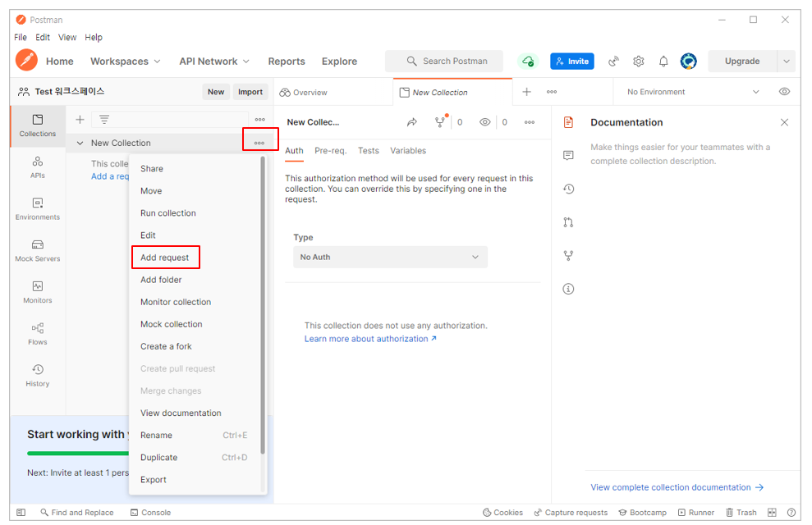Click the filter icon in collections sidebar
The image size is (812, 525).
pos(104,120)
